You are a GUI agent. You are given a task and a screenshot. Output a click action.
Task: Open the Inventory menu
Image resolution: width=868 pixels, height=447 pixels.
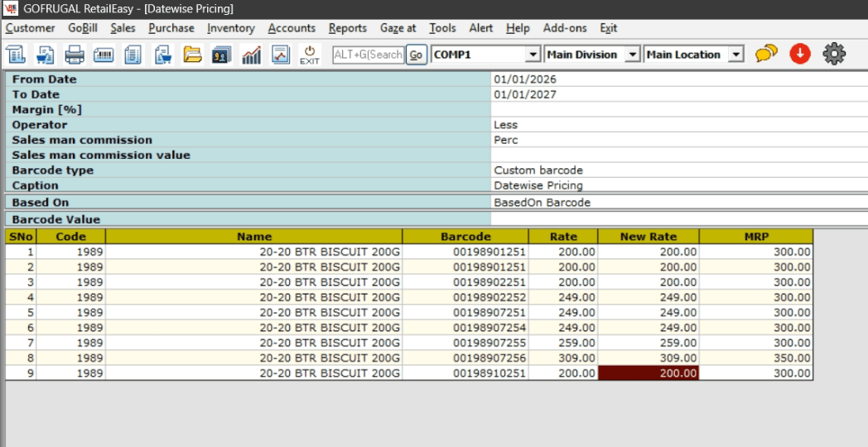(x=230, y=28)
